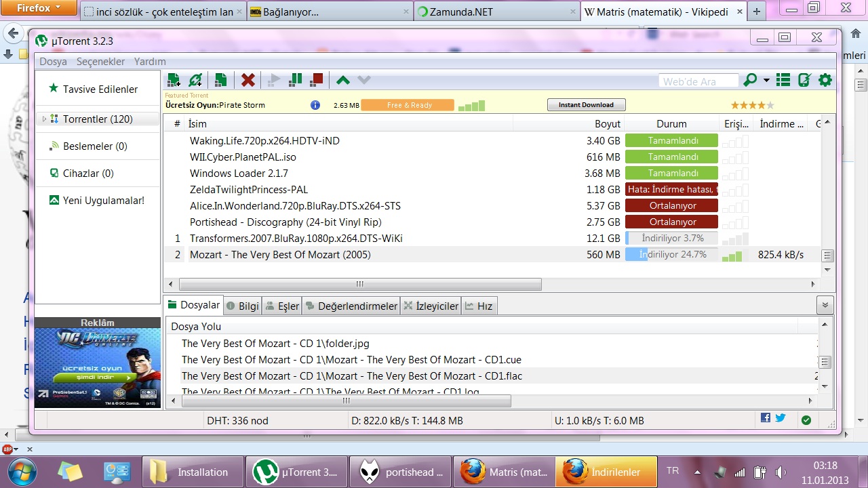Viewport: 868px width, 488px height.
Task: Open search provider dropdown arrow
Action: pyautogui.click(x=766, y=80)
